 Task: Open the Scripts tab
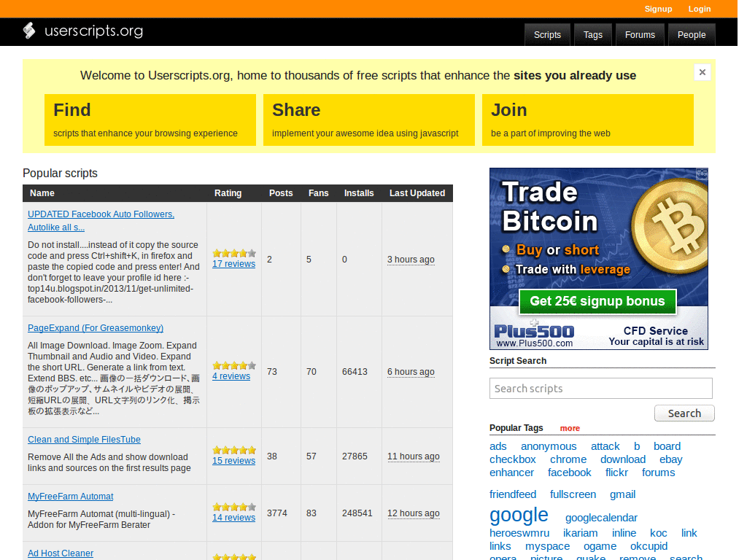pos(547,35)
